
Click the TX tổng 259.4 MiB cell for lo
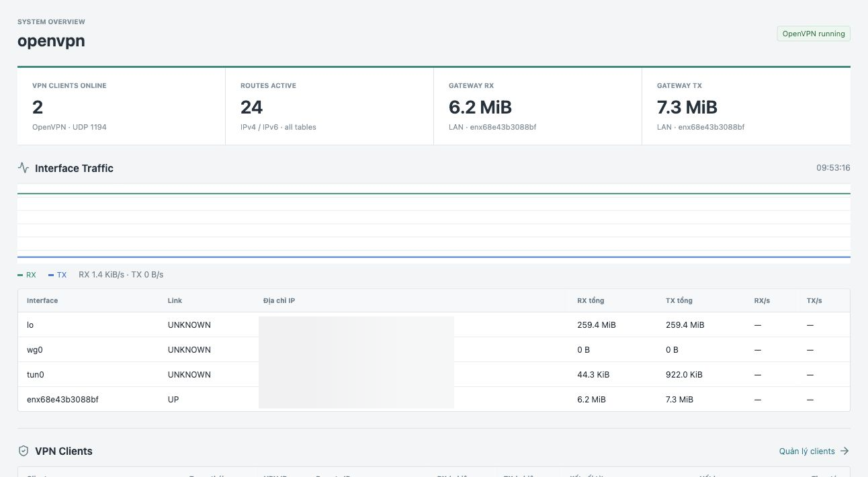(685, 325)
